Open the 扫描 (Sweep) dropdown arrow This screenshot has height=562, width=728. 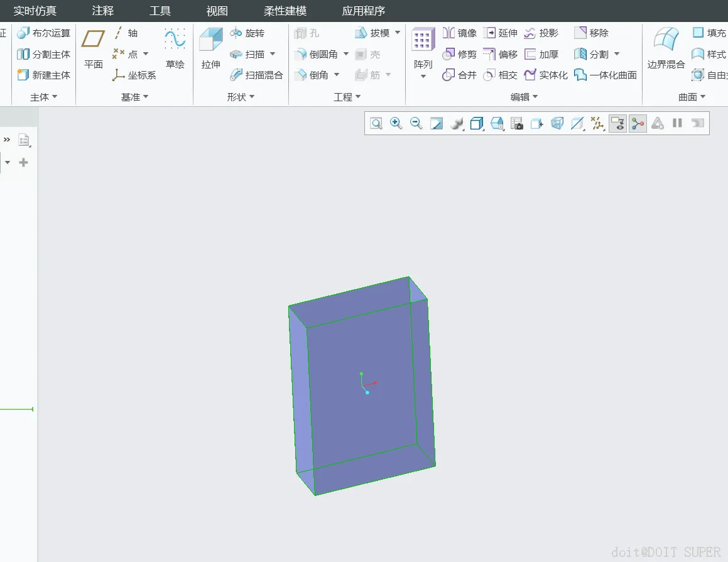point(273,54)
